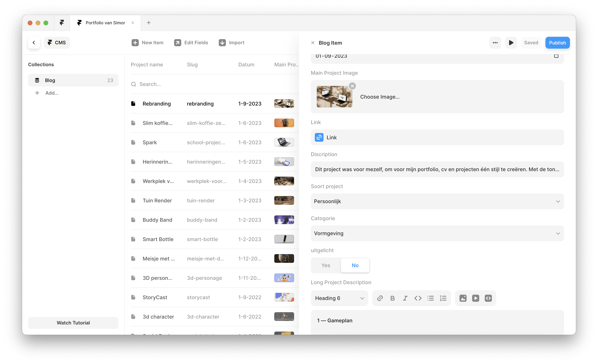Switch to the Portfolio van Simon tab

pyautogui.click(x=105, y=23)
